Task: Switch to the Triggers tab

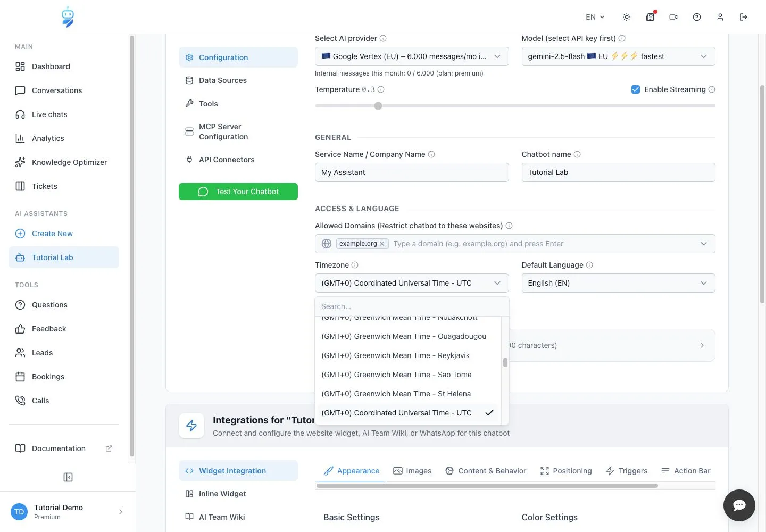Action: [x=627, y=471]
